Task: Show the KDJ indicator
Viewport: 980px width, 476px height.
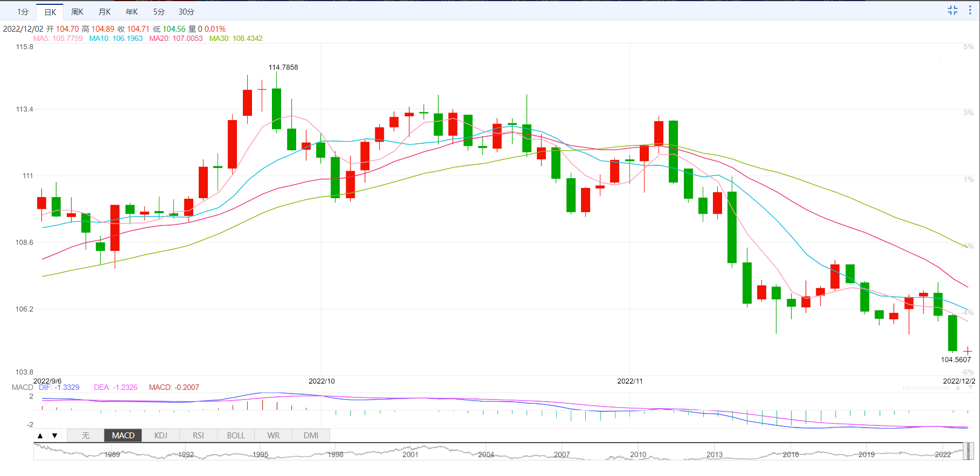Action: tap(161, 436)
